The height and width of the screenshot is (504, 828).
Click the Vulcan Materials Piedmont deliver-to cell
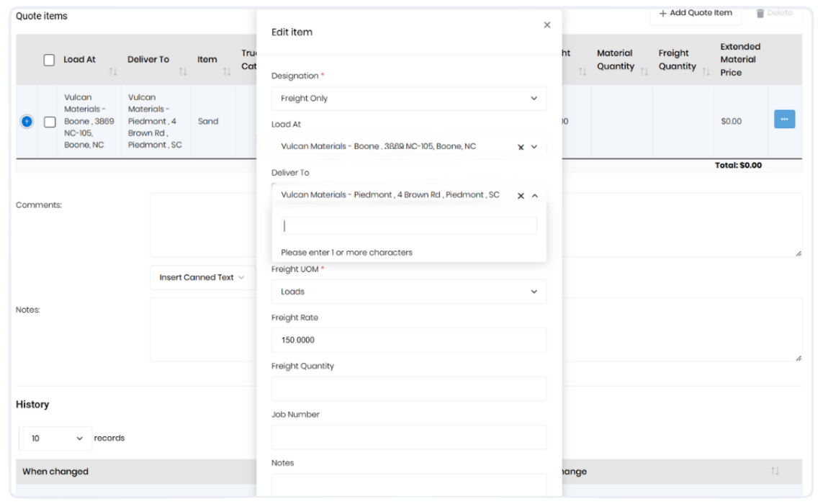tap(155, 121)
